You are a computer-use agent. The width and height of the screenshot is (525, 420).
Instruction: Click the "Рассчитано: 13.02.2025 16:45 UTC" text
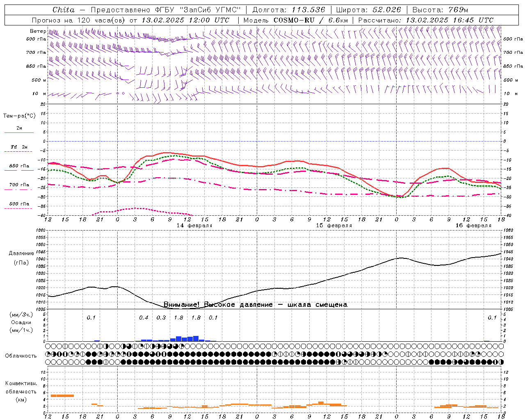pyautogui.click(x=426, y=20)
